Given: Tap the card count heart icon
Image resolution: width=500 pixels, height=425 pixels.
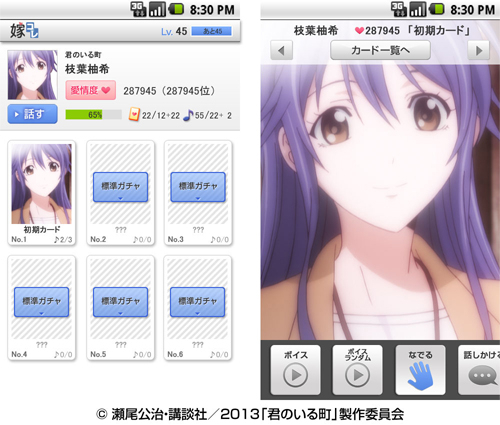Looking at the screenshot, I should click(x=134, y=115).
